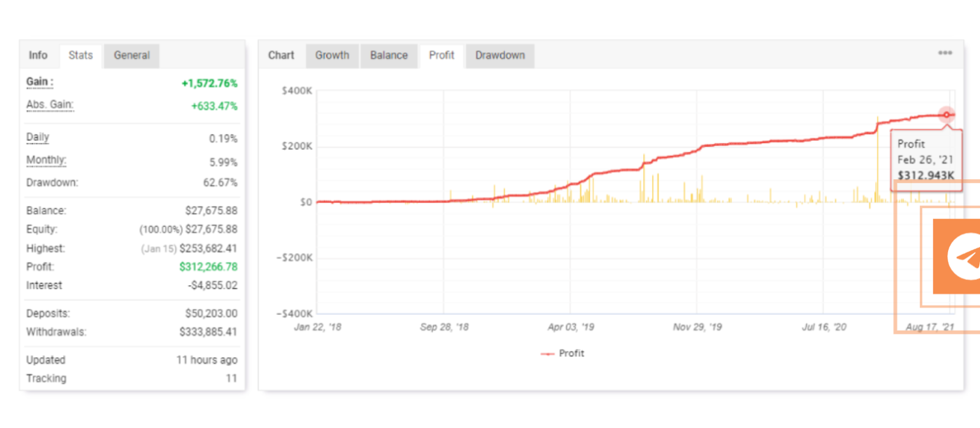This screenshot has height=428, width=980.
Task: Click the highlighted data point on profit line
Action: tap(946, 115)
